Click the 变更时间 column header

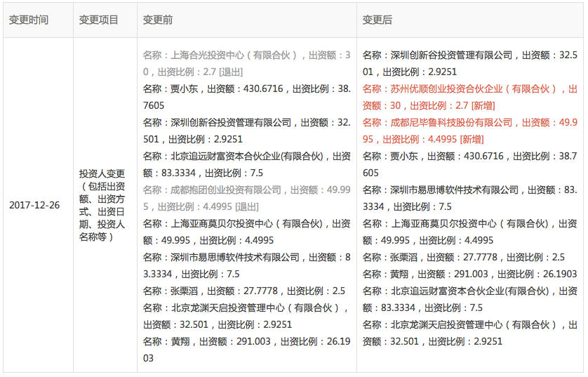pos(39,20)
